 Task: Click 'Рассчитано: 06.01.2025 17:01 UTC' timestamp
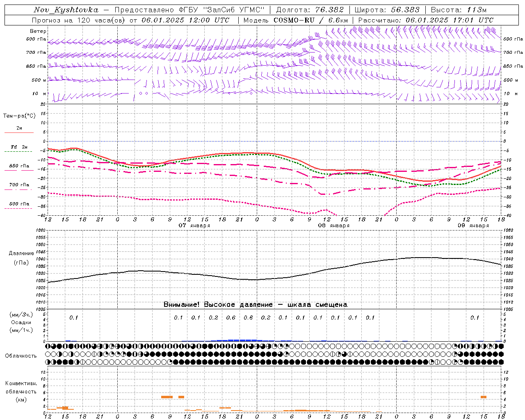[426, 20]
